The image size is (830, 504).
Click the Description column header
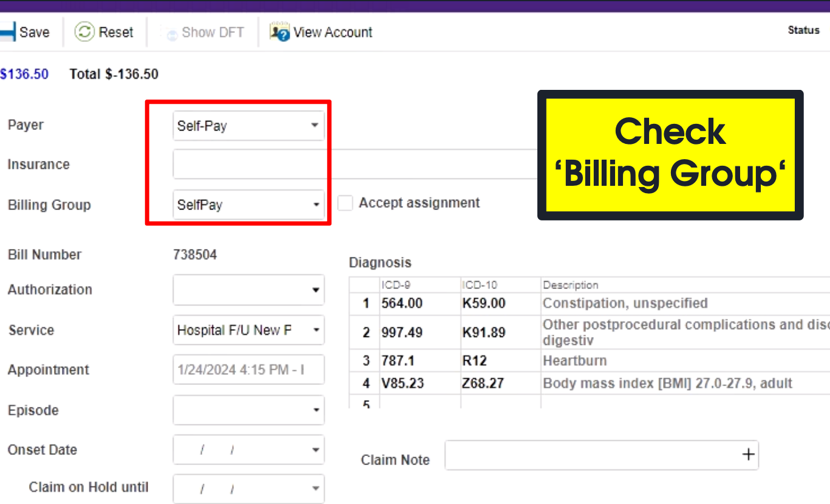[571, 285]
